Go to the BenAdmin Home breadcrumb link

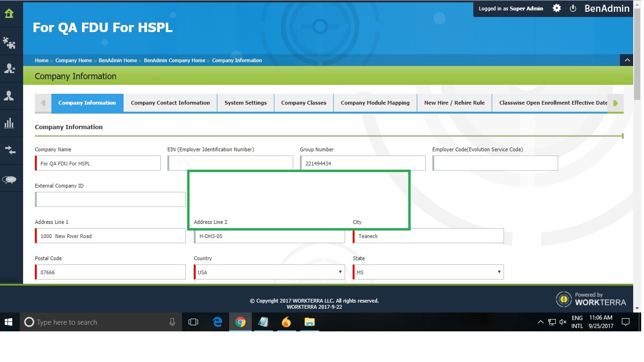(x=118, y=60)
